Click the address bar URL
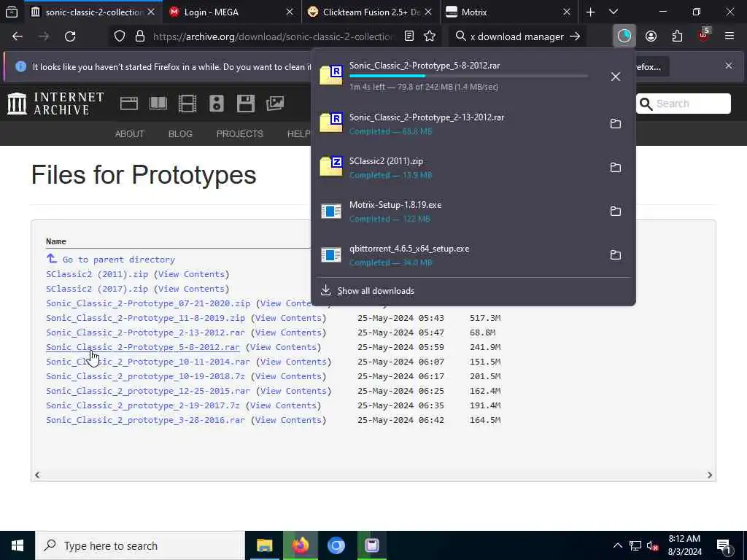Viewport: 747px width, 560px height. coord(274,36)
